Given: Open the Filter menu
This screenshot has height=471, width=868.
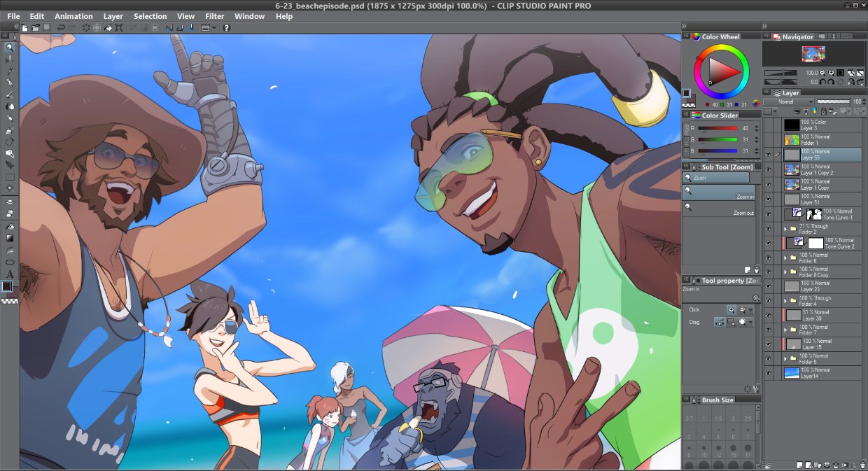Looking at the screenshot, I should (215, 16).
